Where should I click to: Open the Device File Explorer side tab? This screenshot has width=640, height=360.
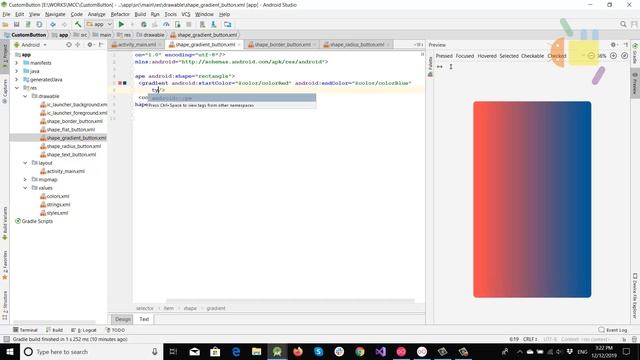[635, 296]
